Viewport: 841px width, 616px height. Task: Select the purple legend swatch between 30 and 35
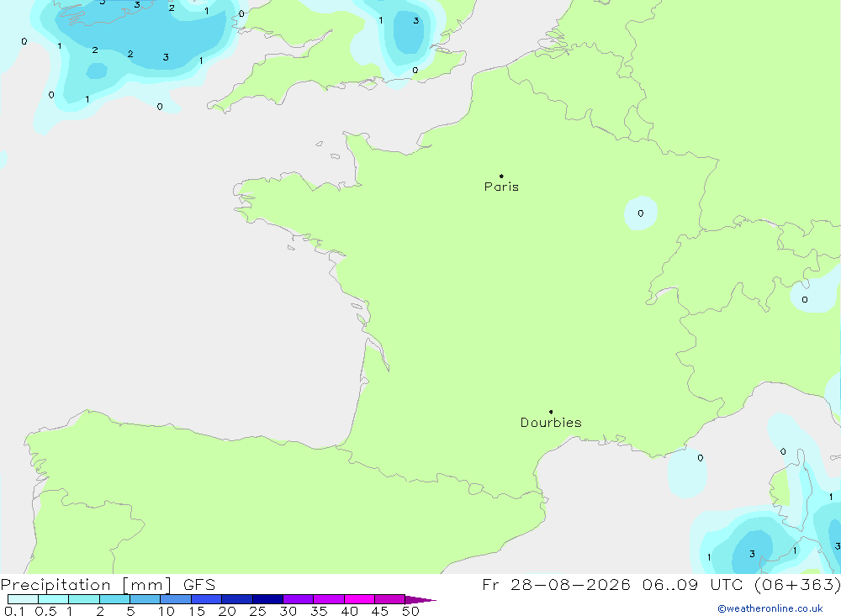pyautogui.click(x=298, y=599)
